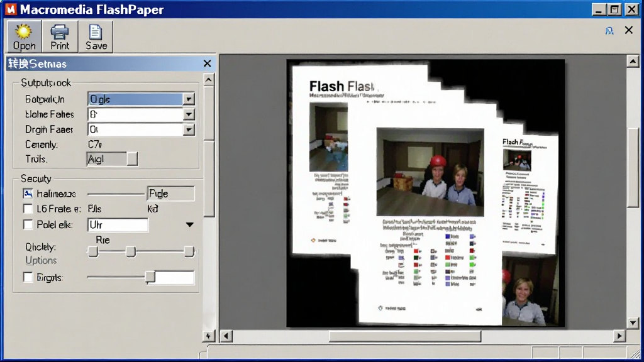Click the Secuity group label
The height and width of the screenshot is (362, 644).
[x=36, y=178]
